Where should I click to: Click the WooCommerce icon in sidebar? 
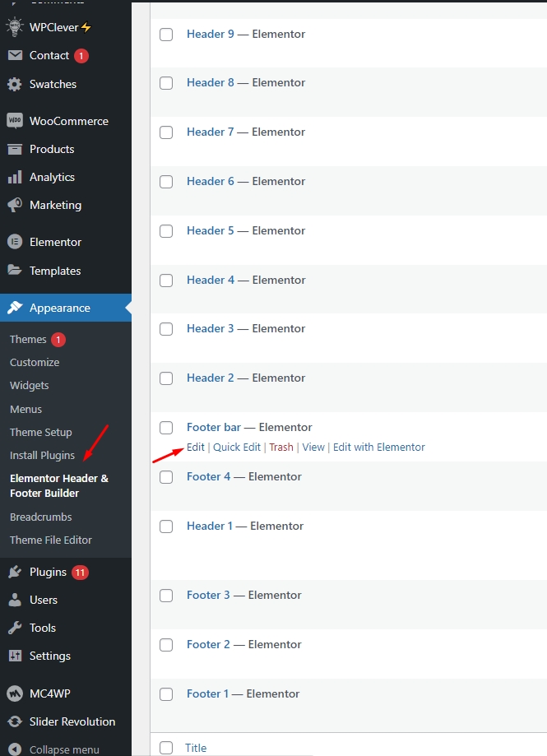pos(14,121)
